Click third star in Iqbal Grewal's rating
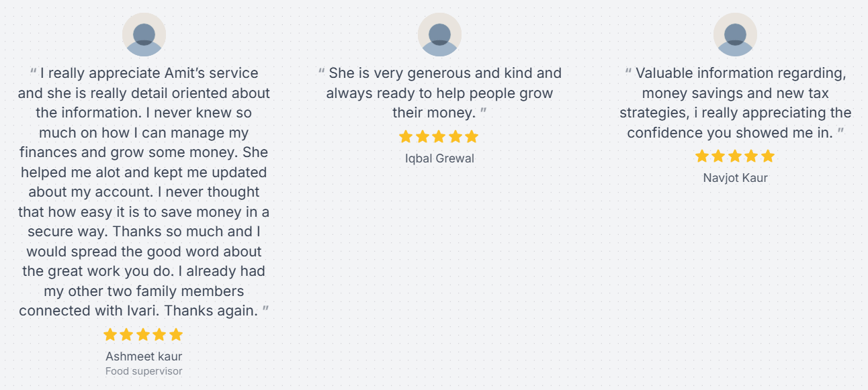This screenshot has height=390, width=868. (x=439, y=137)
